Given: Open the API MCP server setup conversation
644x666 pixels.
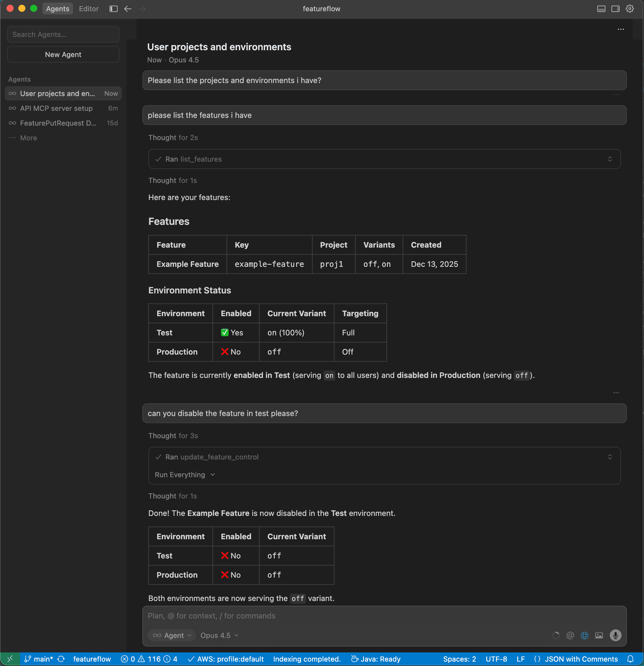Looking at the screenshot, I should point(56,108).
